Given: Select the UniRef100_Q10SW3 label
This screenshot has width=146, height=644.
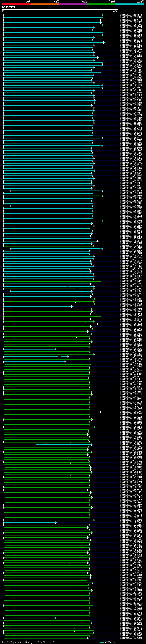Looking at the screenshot, I should (131, 249).
